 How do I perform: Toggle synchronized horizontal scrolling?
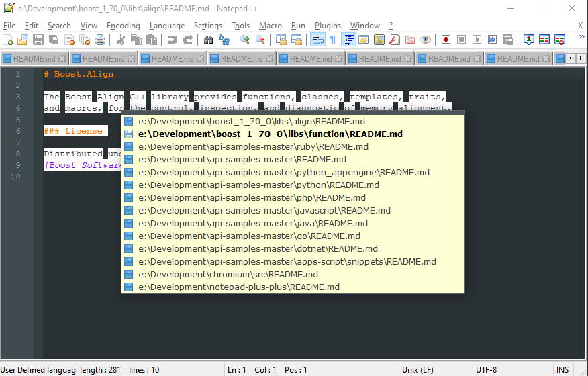coord(296,40)
